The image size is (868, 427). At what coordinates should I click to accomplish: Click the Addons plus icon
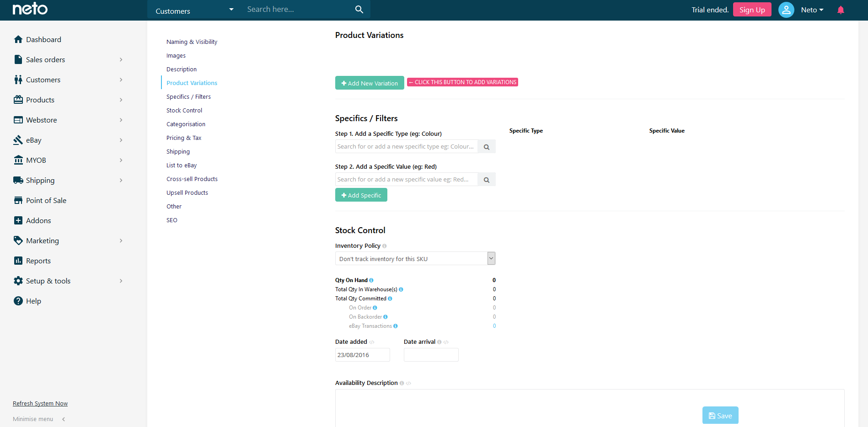tap(18, 220)
